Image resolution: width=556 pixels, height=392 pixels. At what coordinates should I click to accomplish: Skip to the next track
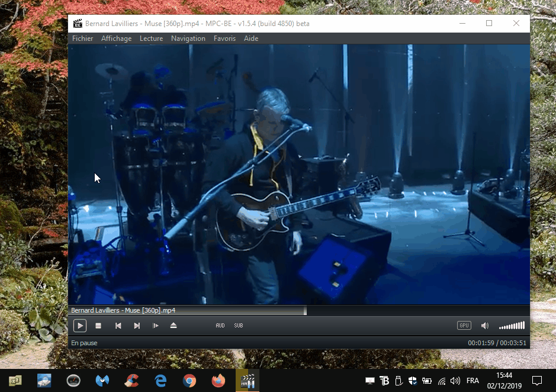(x=137, y=325)
